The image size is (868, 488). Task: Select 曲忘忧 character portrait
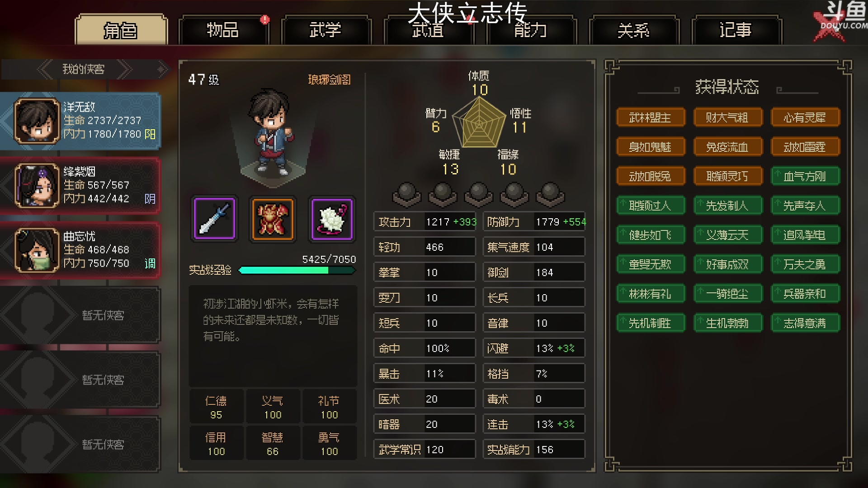tap(37, 250)
